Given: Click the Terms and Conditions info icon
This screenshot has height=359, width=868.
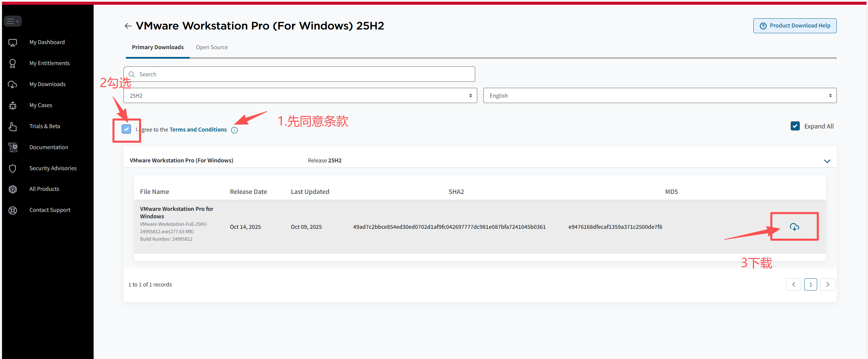Looking at the screenshot, I should 234,130.
